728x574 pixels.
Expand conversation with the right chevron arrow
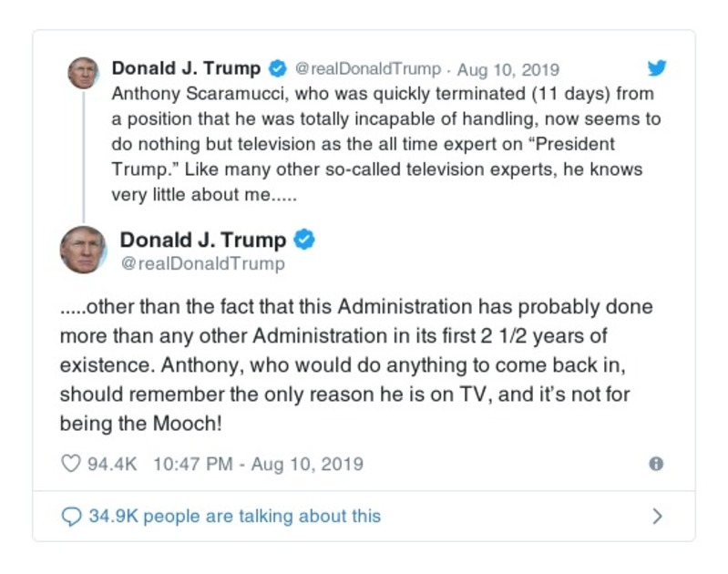point(657,516)
